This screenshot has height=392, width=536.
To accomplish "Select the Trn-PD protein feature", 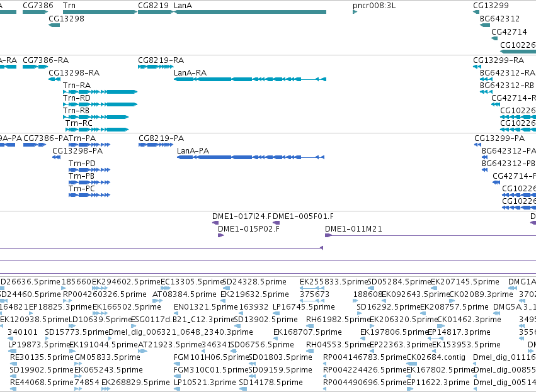I will [89, 170].
